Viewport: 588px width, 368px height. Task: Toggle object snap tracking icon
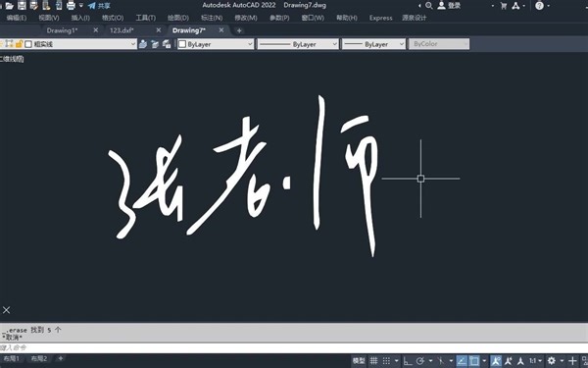point(462,361)
